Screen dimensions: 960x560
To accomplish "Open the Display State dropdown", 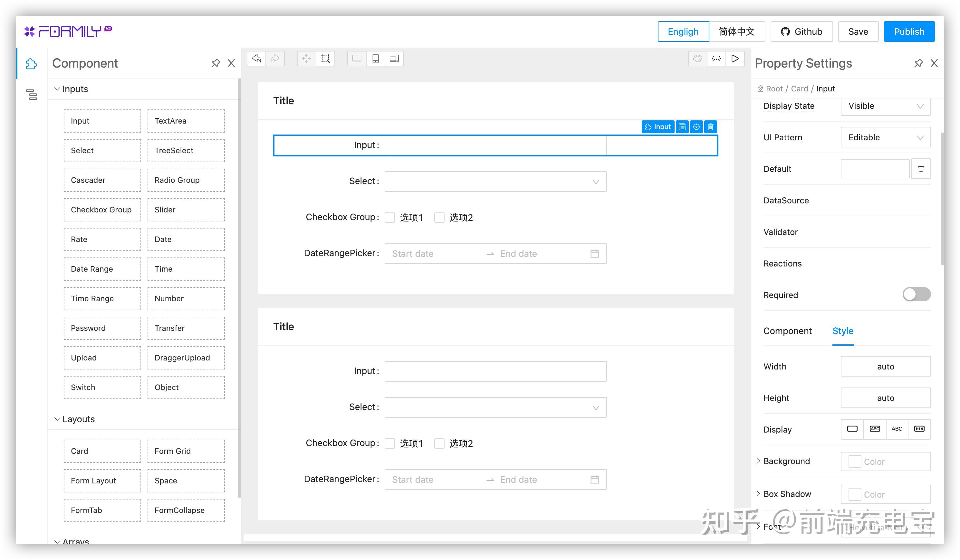I will pos(885,106).
